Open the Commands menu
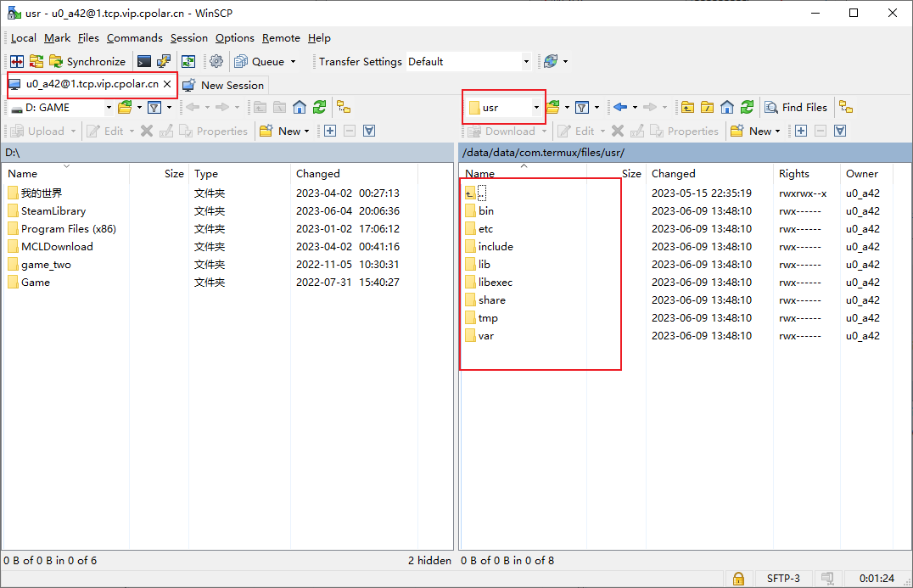Screen dimensions: 913x588 [x=135, y=38]
